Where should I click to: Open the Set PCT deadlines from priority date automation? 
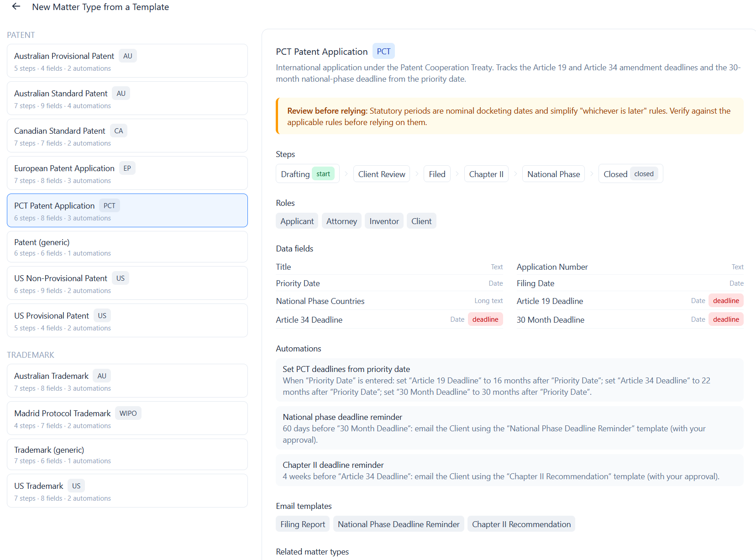click(x=509, y=380)
